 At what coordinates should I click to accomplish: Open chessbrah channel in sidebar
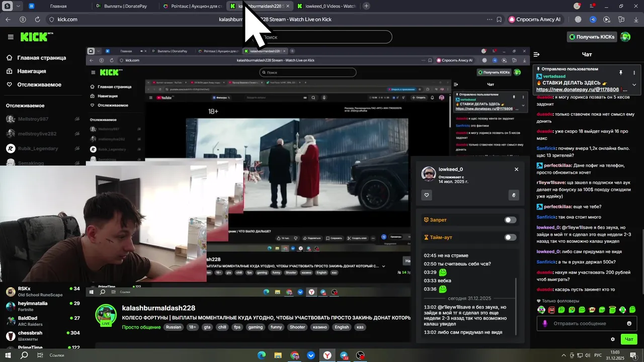(42, 336)
